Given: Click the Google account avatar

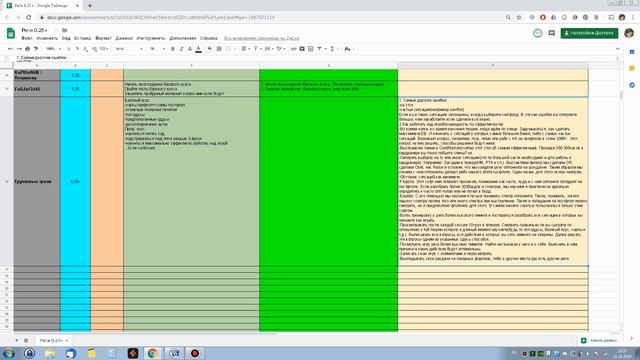Looking at the screenshot, I should click(629, 33).
